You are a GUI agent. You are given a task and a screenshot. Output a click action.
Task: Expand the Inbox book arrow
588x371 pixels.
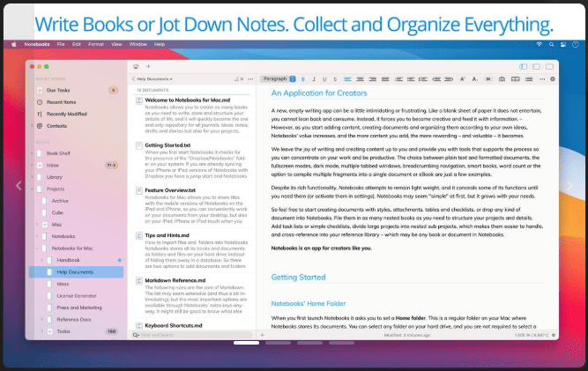(x=32, y=166)
